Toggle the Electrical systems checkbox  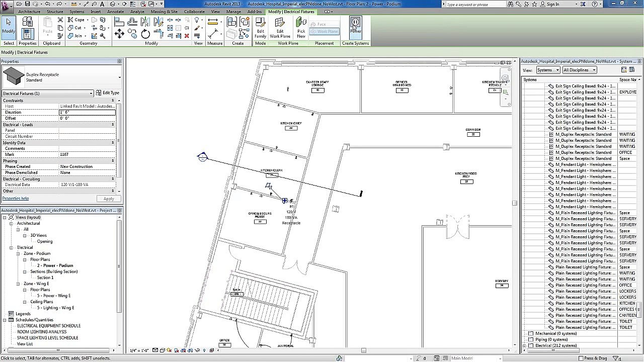pos(531,345)
